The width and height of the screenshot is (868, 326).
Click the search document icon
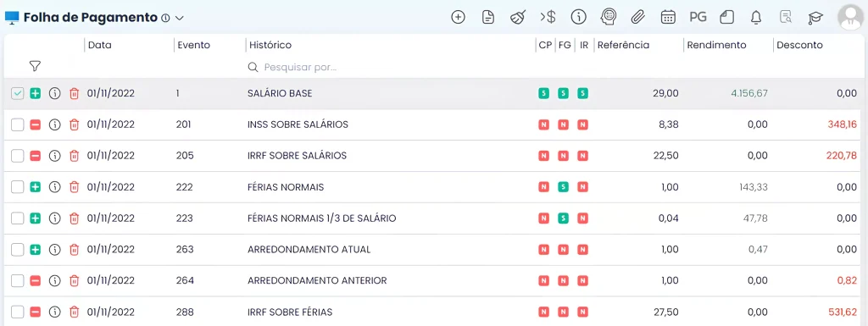point(785,18)
